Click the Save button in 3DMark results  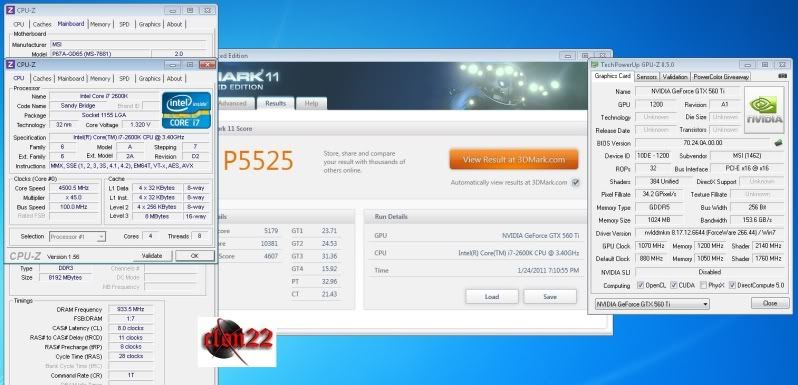(550, 296)
